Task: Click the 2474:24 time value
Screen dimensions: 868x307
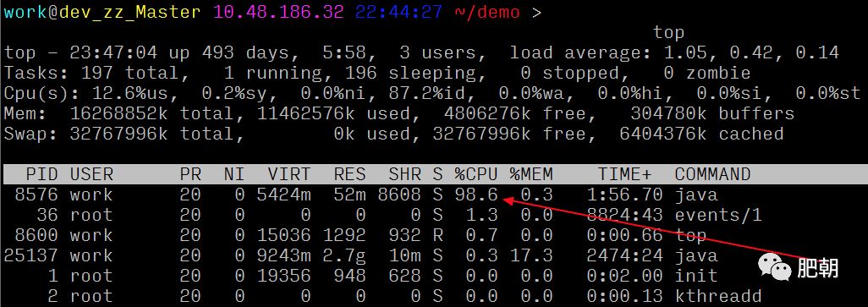Action: [625, 255]
